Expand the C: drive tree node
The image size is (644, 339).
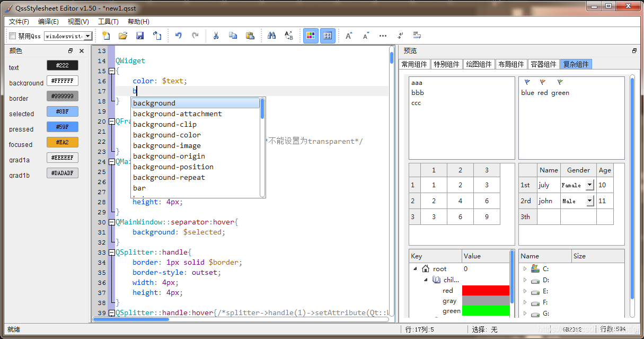[525, 269]
